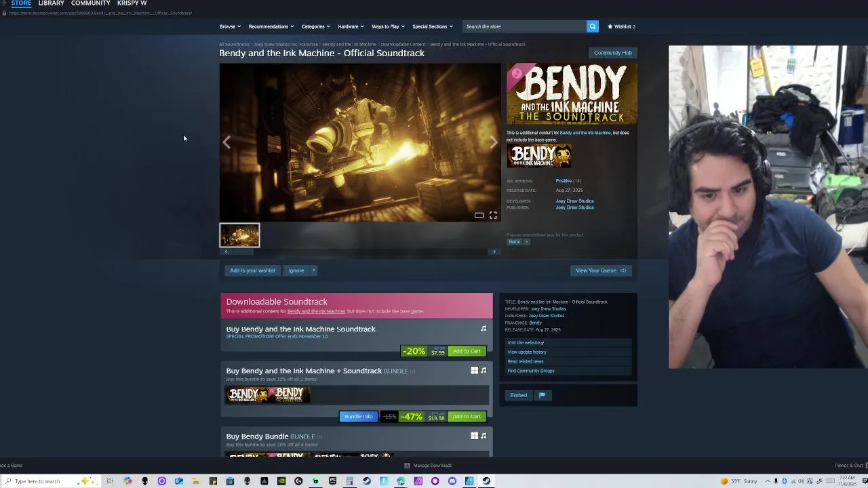
Task: Open Microsoft Edge from the taskbar
Action: [x=401, y=481]
